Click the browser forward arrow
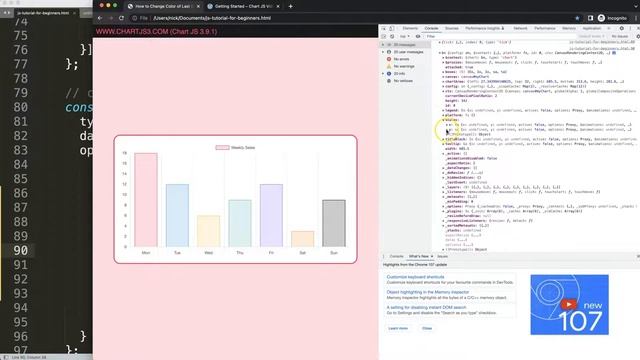 pyautogui.click(x=111, y=18)
